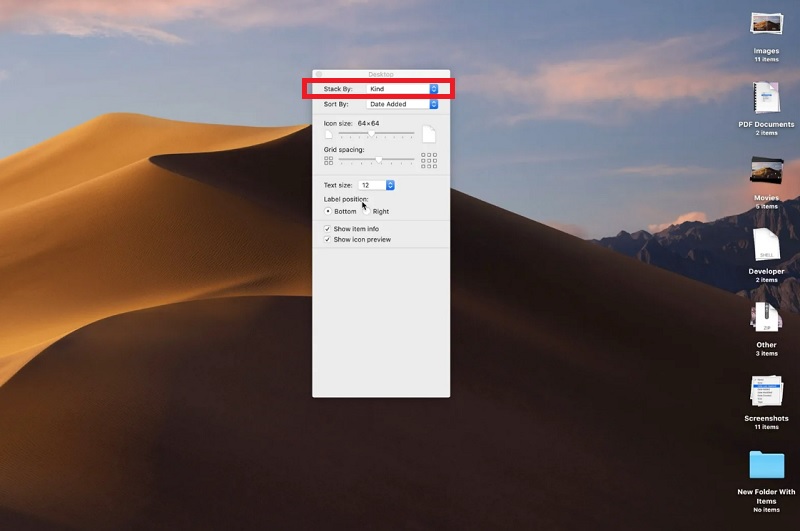Click the Movies stack icon

pyautogui.click(x=766, y=171)
